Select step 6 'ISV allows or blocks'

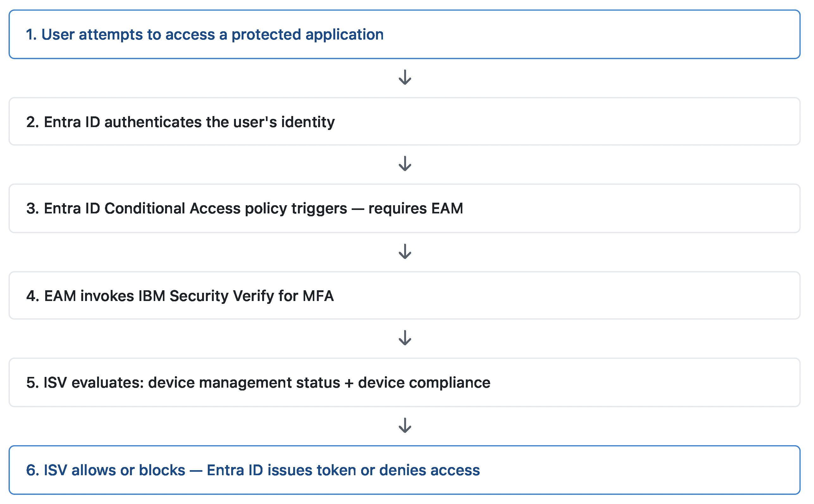(x=404, y=470)
